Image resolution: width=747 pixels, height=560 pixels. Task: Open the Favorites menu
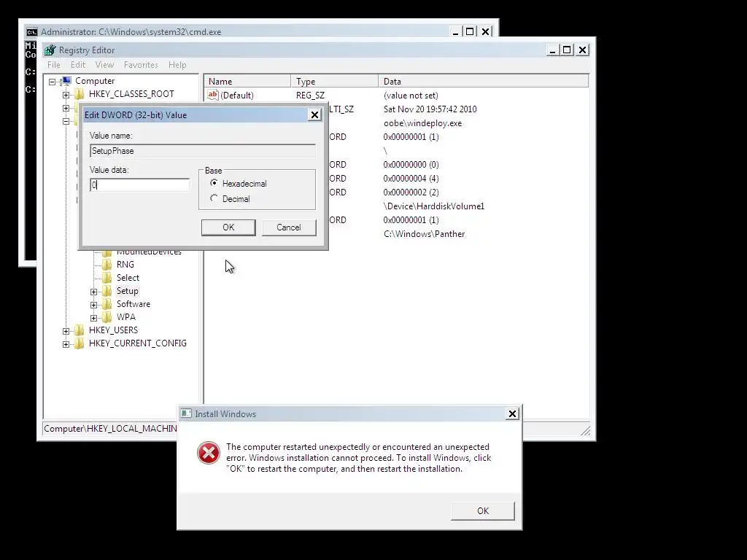point(141,65)
